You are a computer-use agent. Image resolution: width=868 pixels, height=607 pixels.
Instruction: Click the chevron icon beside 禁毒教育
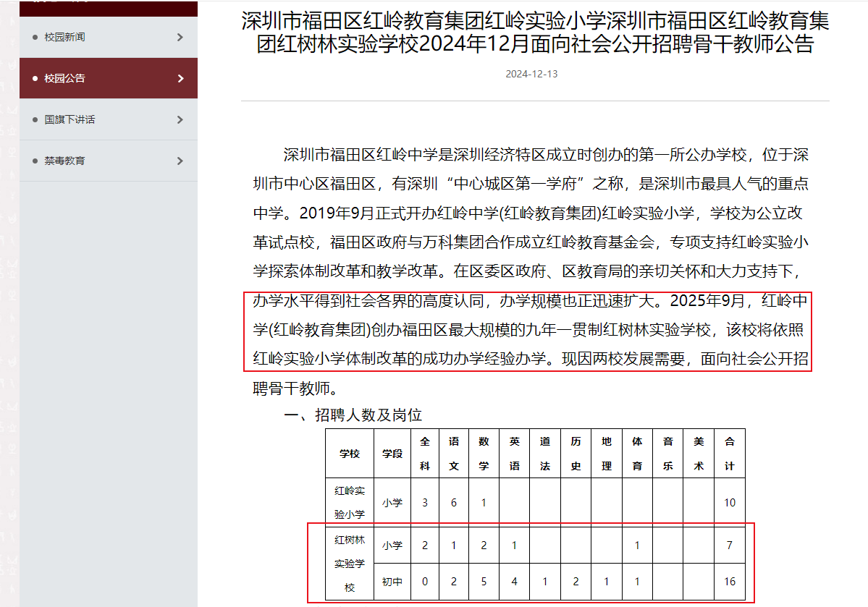coord(180,161)
